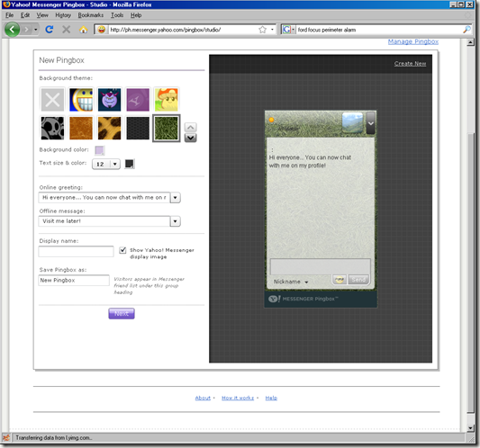
Task: Bookmark this page with the star
Action: pyautogui.click(x=262, y=30)
